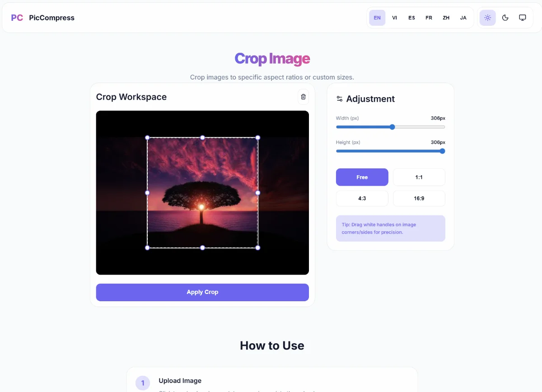Change language to JA

tap(463, 18)
